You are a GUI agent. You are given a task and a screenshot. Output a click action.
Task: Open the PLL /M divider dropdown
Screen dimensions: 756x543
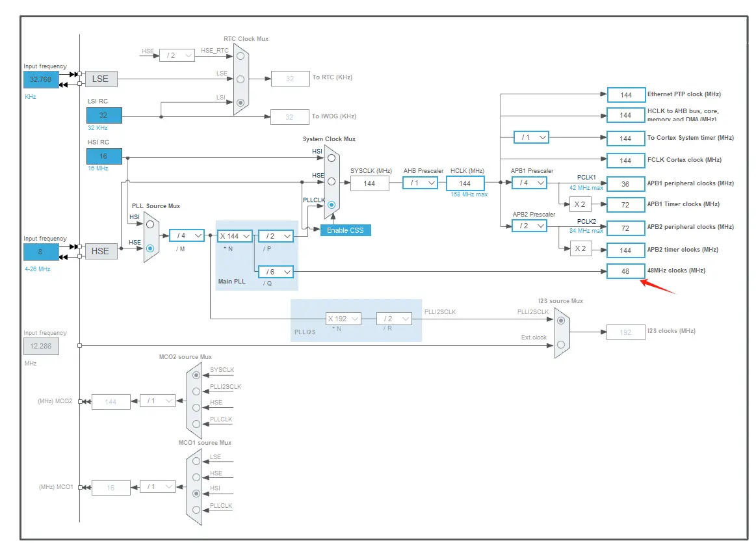pos(187,236)
